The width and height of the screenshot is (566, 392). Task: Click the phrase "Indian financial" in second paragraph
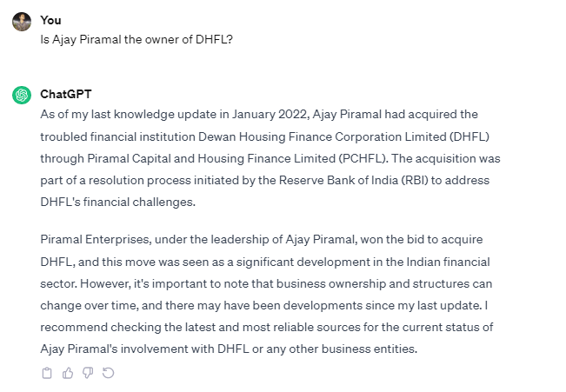tap(473, 262)
